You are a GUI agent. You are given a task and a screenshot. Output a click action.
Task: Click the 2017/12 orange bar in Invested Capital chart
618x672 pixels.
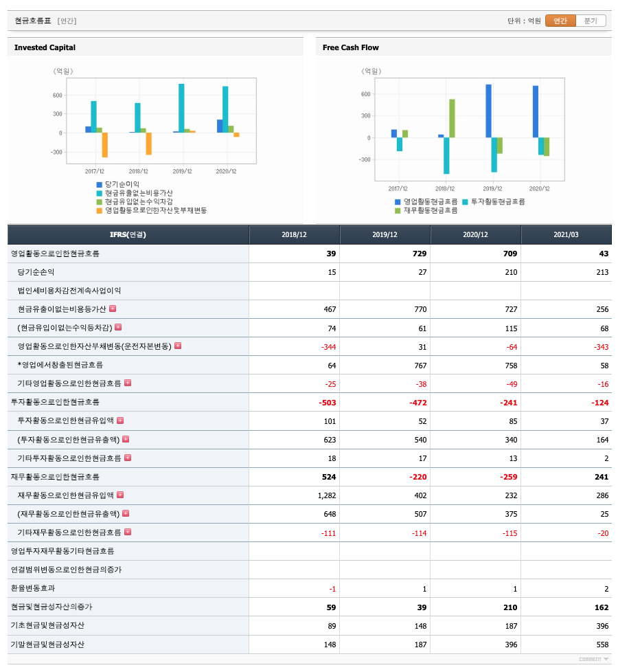tap(105, 145)
